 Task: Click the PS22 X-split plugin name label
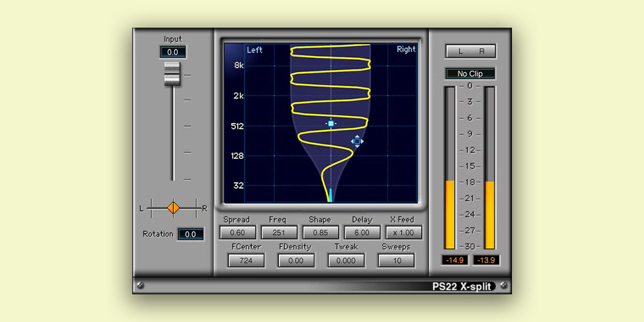(462, 287)
